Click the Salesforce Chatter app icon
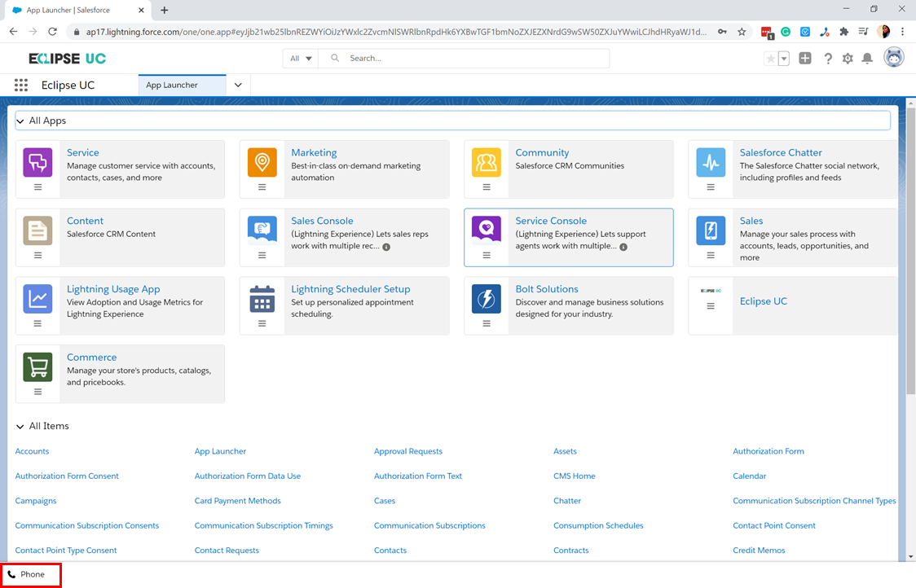The width and height of the screenshot is (916, 588). click(711, 162)
